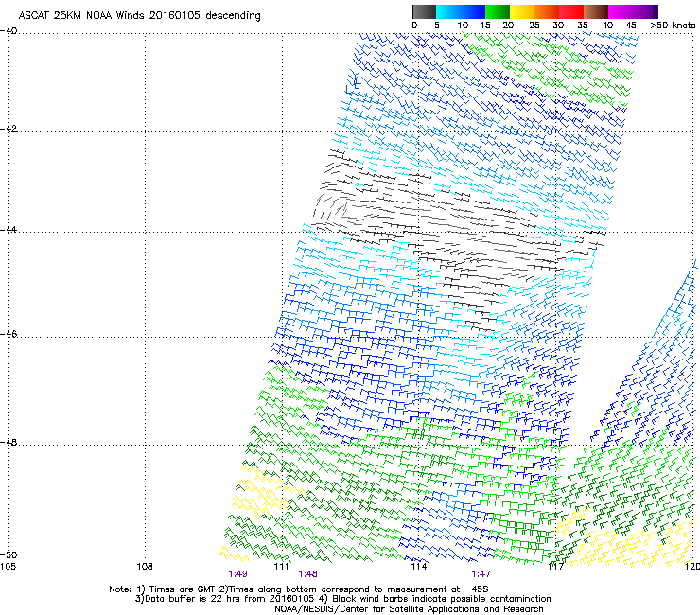Viewport: 700px width, 615px height.
Task: Click the latitude label '-50'
Action: [x=9, y=554]
